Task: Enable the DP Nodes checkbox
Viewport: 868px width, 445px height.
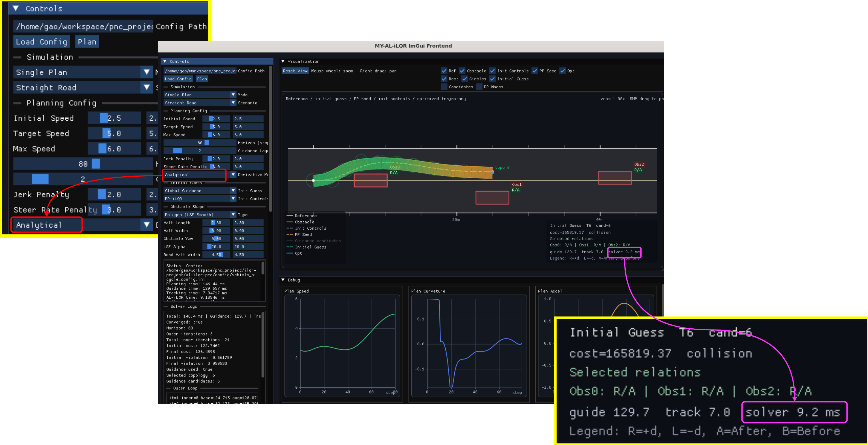Action: [479, 87]
